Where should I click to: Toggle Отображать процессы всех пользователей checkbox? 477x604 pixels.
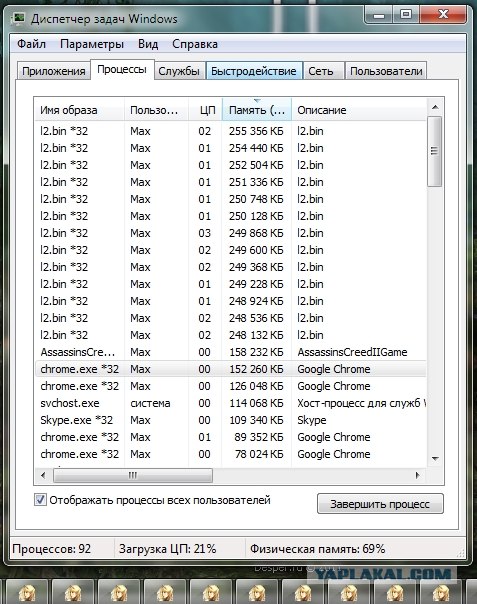pos(40,500)
